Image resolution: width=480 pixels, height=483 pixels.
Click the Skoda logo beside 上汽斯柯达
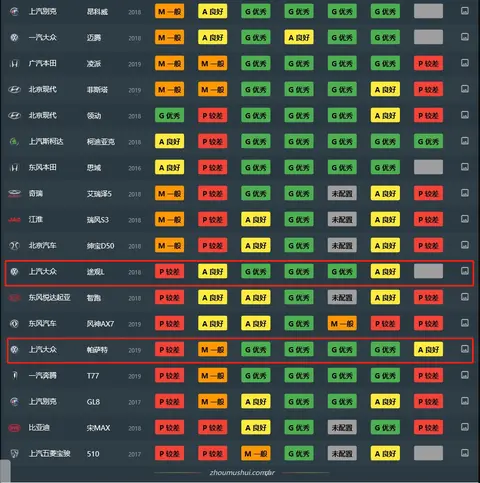(14, 141)
